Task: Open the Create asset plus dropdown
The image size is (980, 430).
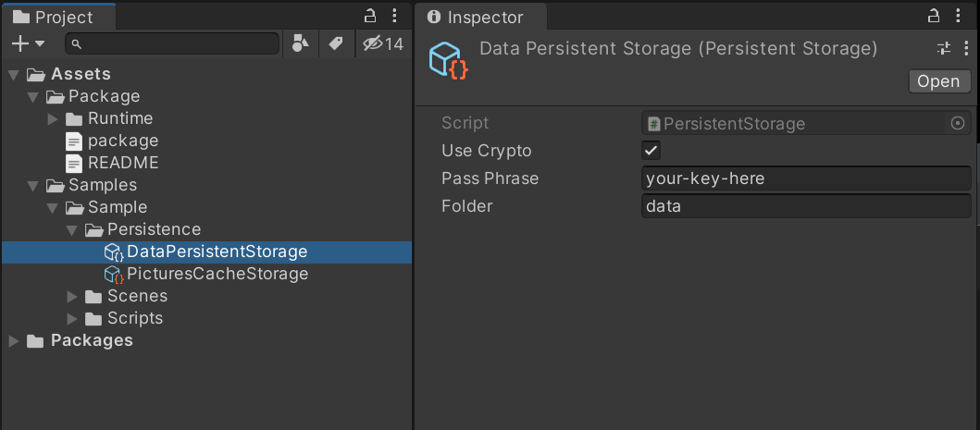Action: tap(28, 43)
